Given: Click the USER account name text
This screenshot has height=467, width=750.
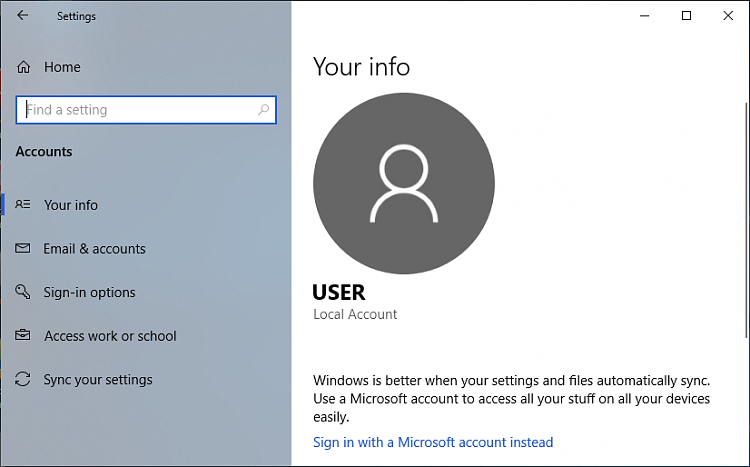Looking at the screenshot, I should [x=339, y=292].
